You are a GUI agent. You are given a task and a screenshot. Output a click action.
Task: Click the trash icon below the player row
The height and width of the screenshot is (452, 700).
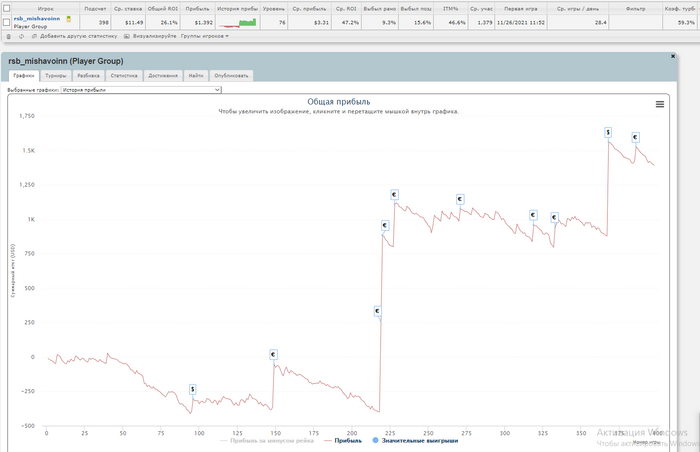click(x=8, y=36)
